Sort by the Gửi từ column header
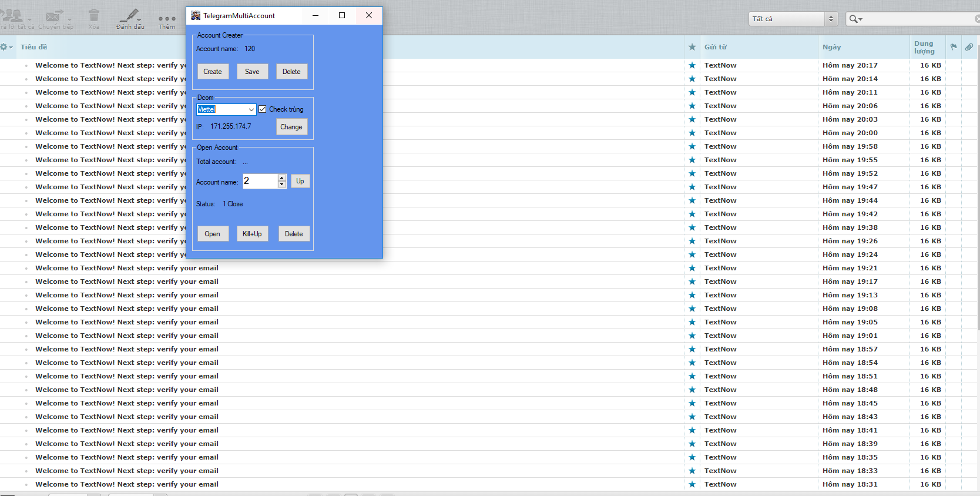 (x=716, y=47)
